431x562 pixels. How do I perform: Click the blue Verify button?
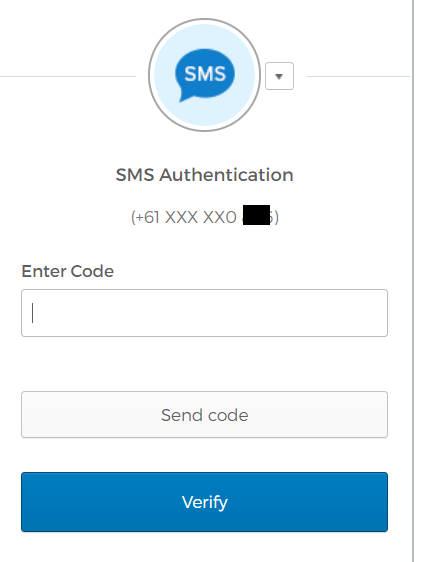tap(204, 502)
